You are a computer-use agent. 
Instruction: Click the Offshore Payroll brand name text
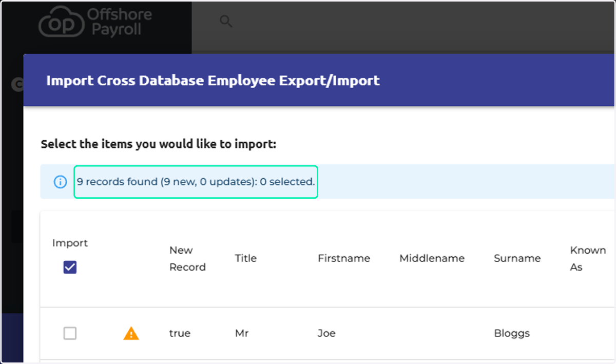point(119,22)
